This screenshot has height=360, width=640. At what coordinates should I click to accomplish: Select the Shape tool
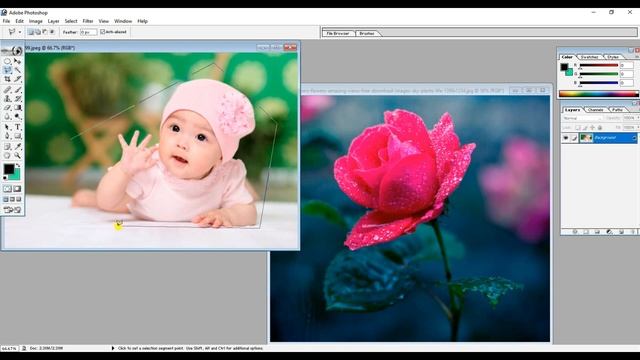18,136
